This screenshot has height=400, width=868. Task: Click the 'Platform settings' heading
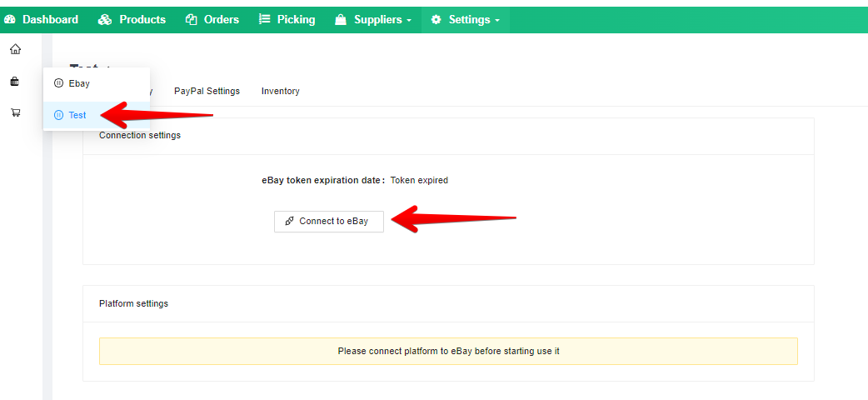point(133,303)
